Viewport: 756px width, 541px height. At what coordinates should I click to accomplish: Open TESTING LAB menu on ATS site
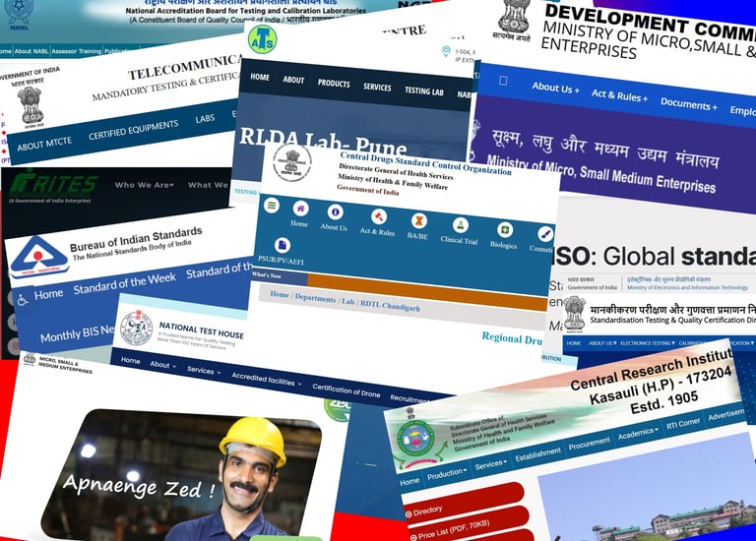tap(424, 91)
